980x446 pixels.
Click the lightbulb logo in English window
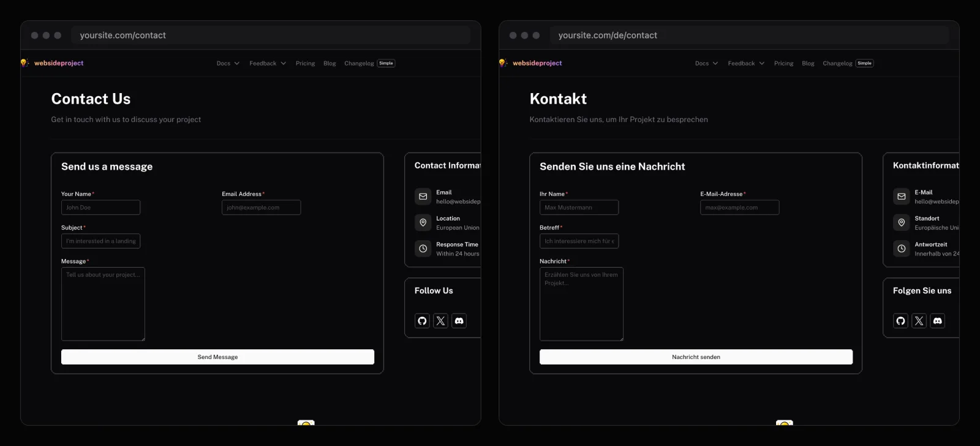click(24, 62)
